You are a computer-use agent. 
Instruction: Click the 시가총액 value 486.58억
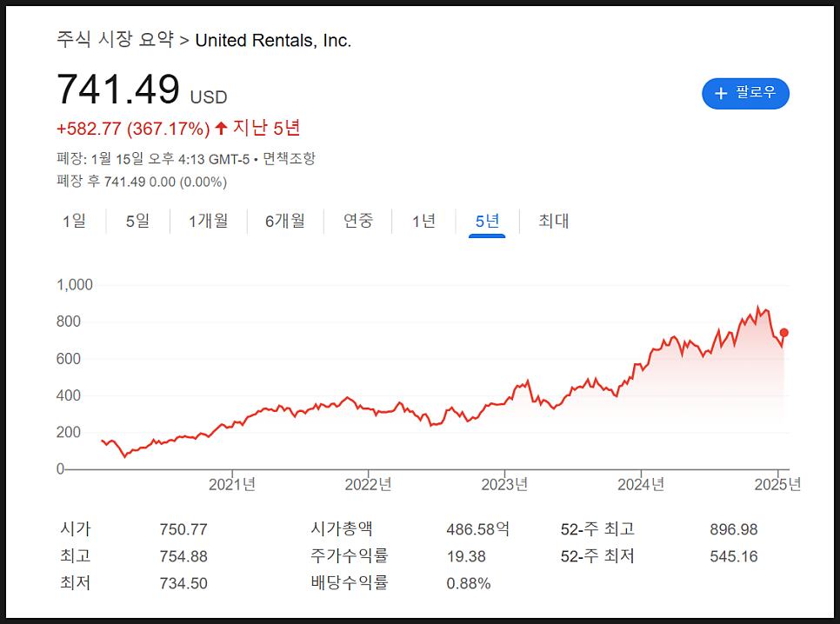[478, 530]
